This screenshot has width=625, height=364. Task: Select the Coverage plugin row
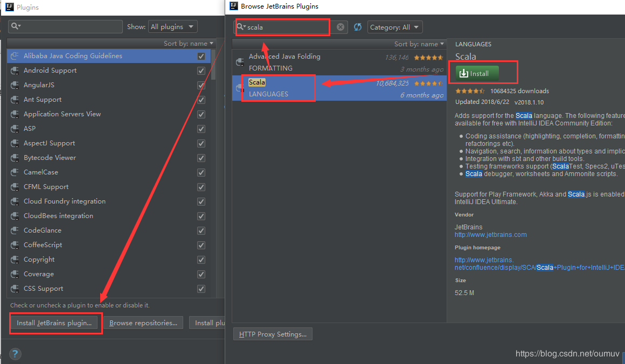point(109,274)
